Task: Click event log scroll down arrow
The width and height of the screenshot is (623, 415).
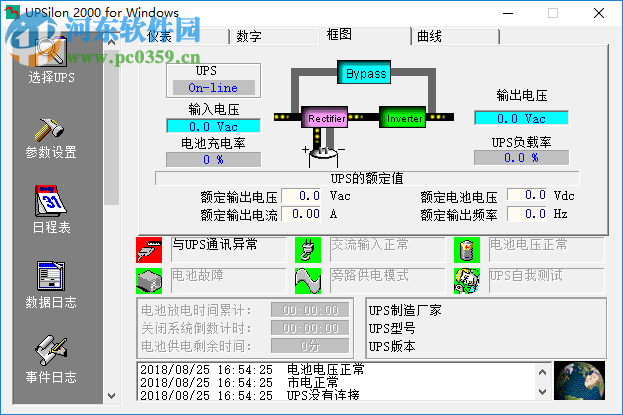Action: click(543, 392)
